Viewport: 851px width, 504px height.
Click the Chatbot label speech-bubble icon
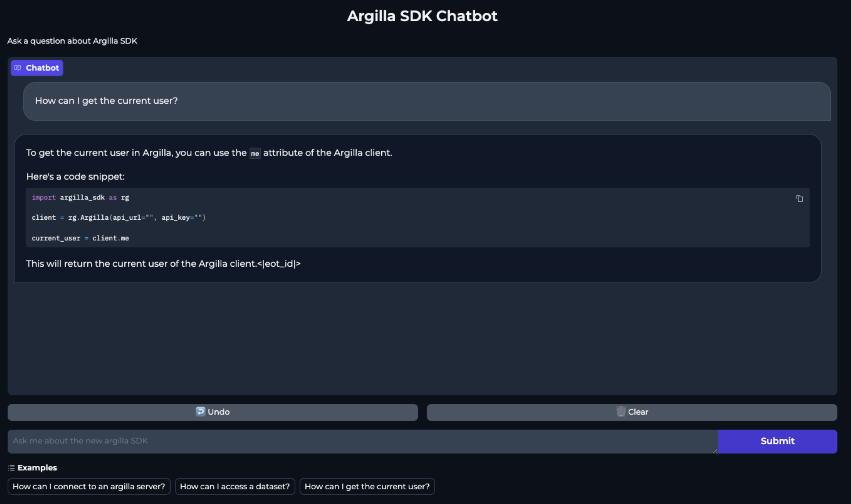click(18, 68)
